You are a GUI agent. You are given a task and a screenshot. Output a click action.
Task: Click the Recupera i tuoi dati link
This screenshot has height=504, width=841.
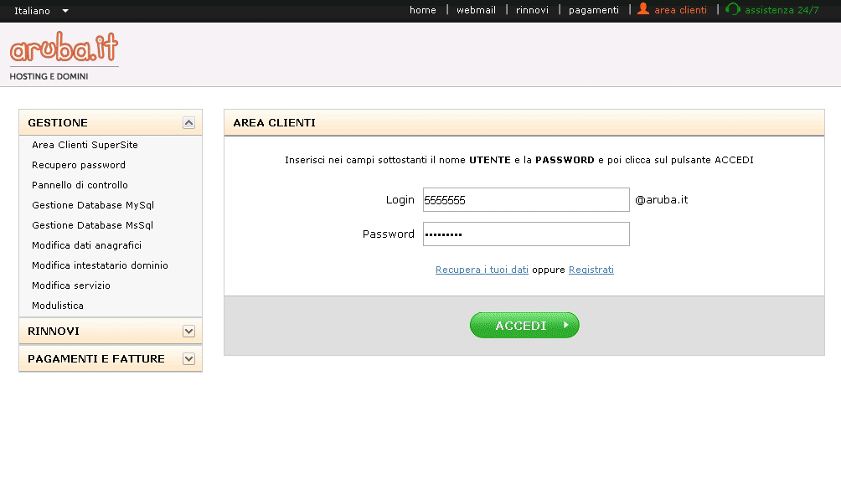tap(482, 270)
